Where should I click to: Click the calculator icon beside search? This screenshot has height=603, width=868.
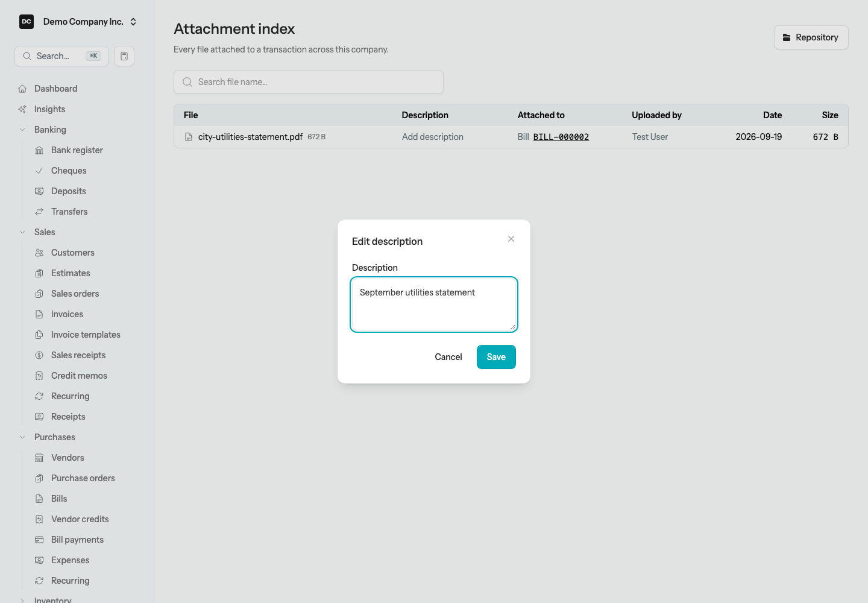tap(124, 56)
